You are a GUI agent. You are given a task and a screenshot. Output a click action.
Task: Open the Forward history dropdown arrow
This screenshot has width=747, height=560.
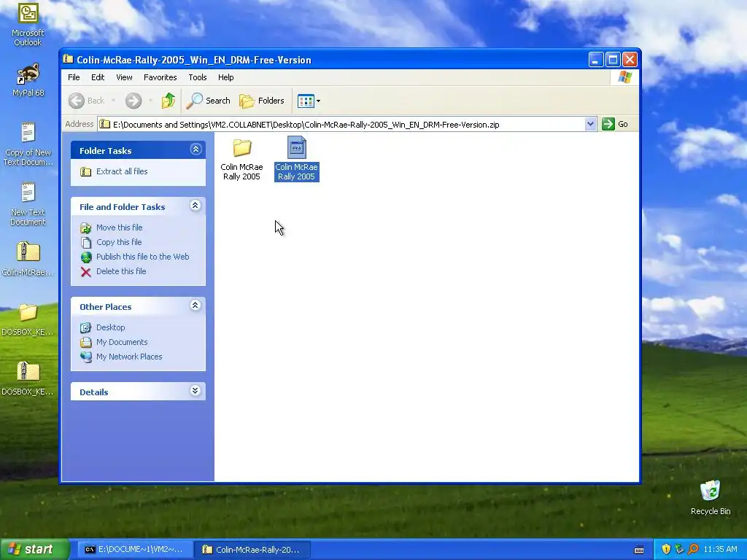pyautogui.click(x=150, y=101)
